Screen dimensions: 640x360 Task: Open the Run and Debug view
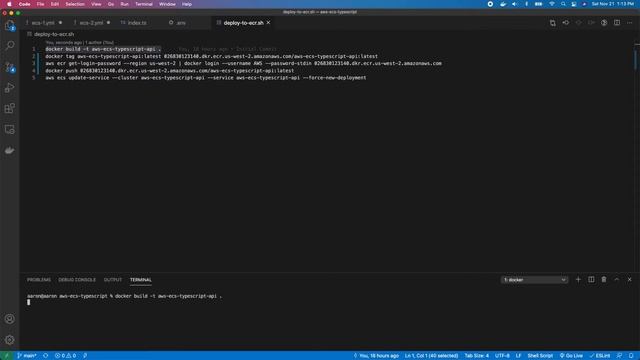pyautogui.click(x=9, y=88)
